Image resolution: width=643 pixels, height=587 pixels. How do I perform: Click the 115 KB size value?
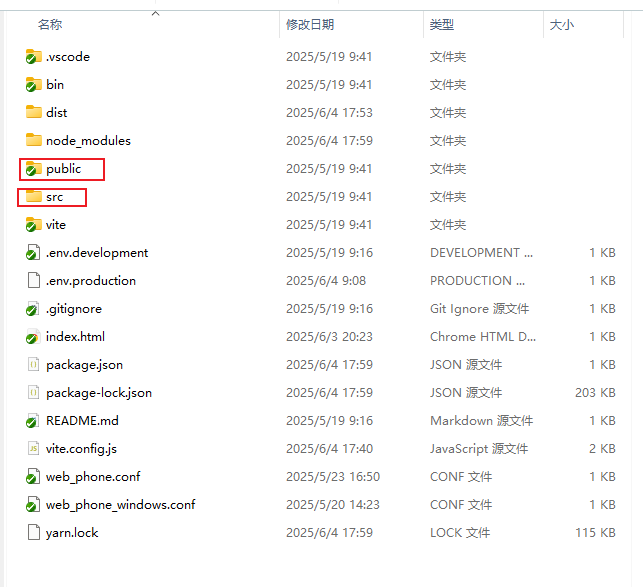point(595,532)
